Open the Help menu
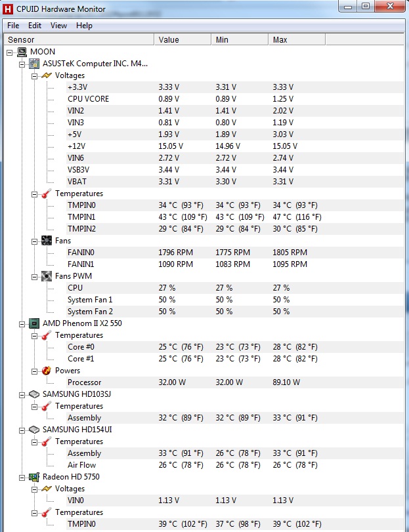This screenshot has height=532, width=409. click(x=84, y=26)
